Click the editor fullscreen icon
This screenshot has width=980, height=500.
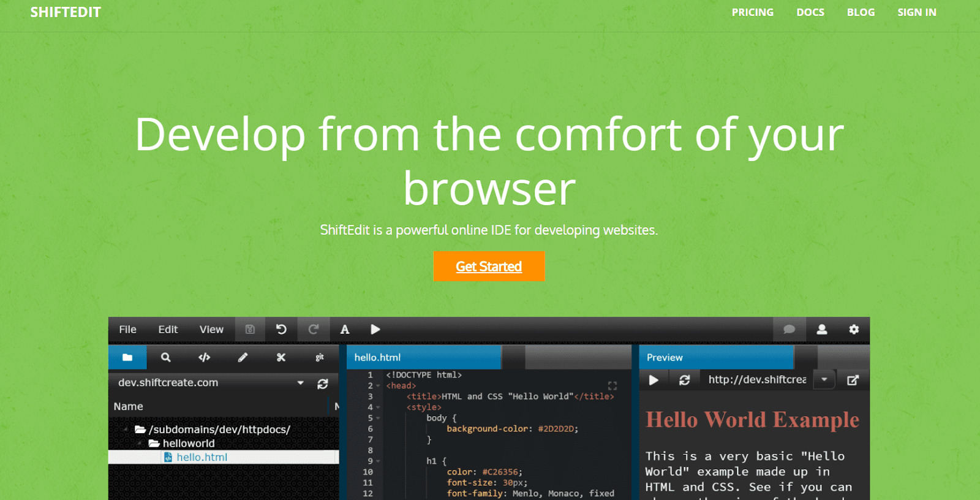[x=612, y=385]
